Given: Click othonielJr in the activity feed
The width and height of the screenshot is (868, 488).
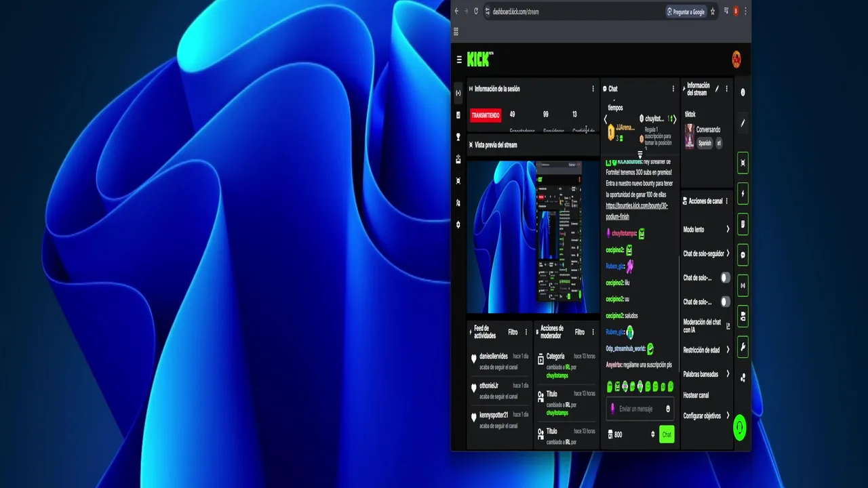Looking at the screenshot, I should click(x=488, y=386).
